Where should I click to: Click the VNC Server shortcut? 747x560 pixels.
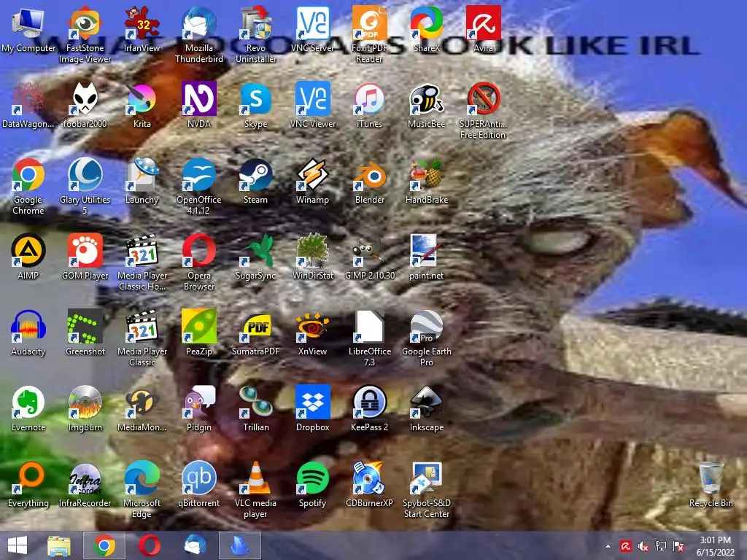(x=312, y=29)
